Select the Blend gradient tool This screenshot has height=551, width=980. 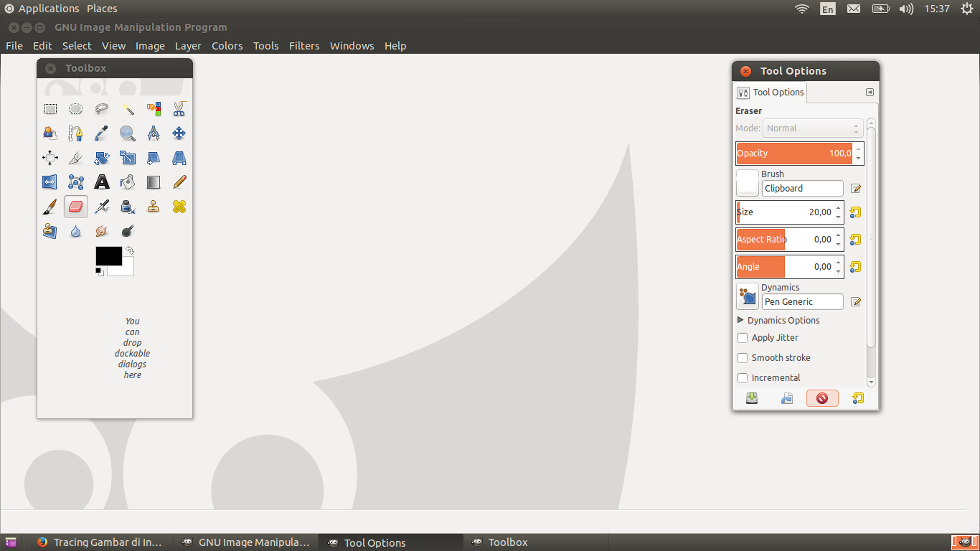coord(154,182)
